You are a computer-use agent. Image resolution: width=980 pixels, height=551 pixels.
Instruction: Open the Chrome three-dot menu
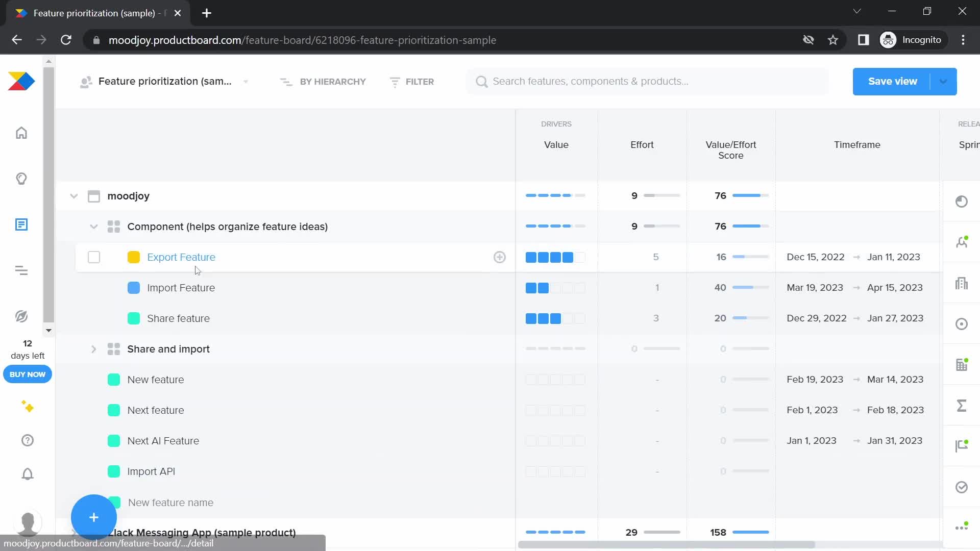click(963, 40)
